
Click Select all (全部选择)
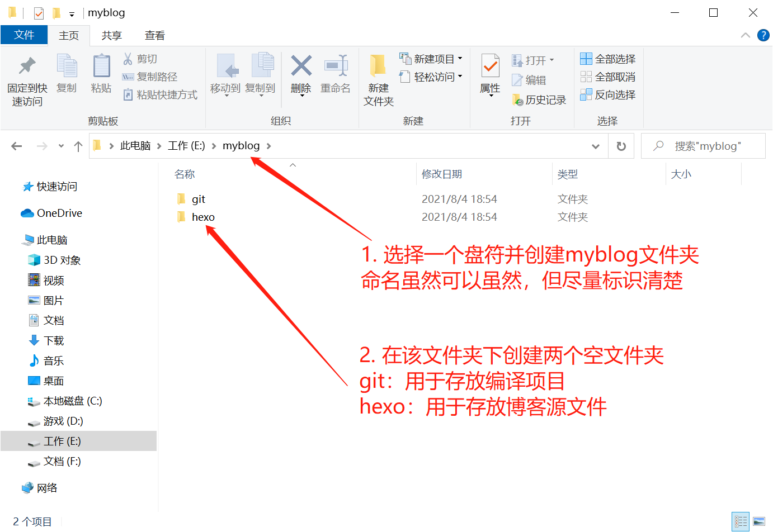[x=608, y=59]
